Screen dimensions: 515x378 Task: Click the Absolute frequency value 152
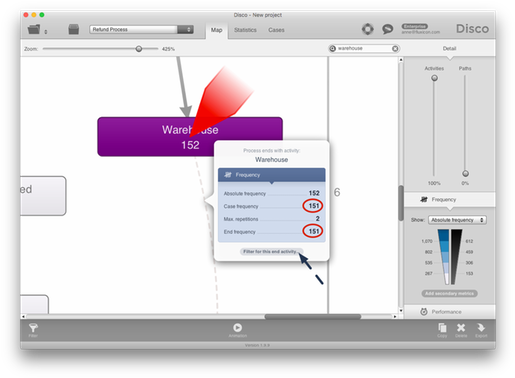[x=314, y=193]
